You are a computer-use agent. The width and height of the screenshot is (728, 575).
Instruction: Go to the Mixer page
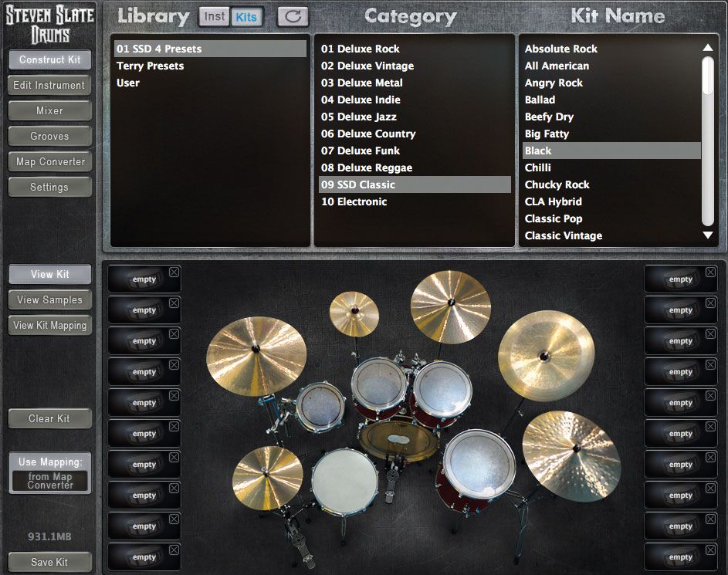click(49, 111)
